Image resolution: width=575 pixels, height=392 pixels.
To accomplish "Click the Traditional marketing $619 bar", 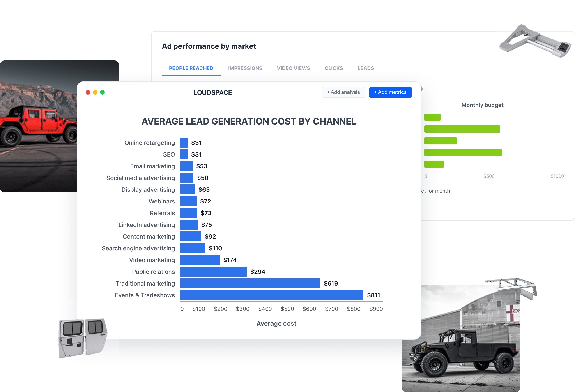I will 250,283.
